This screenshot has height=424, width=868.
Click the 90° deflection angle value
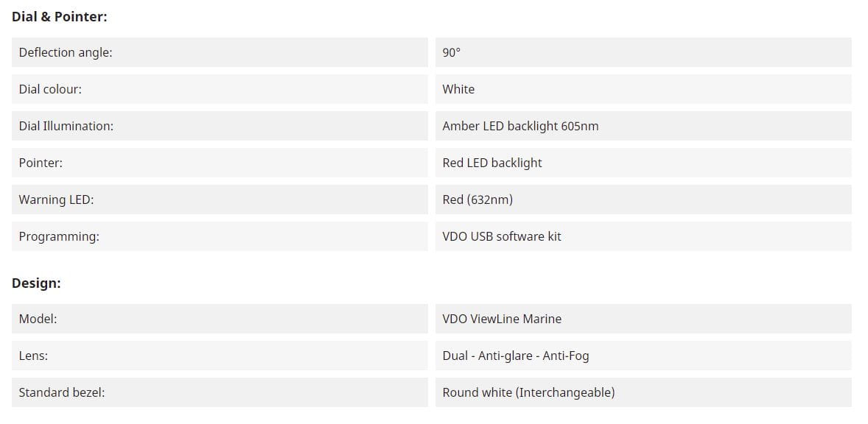click(452, 52)
